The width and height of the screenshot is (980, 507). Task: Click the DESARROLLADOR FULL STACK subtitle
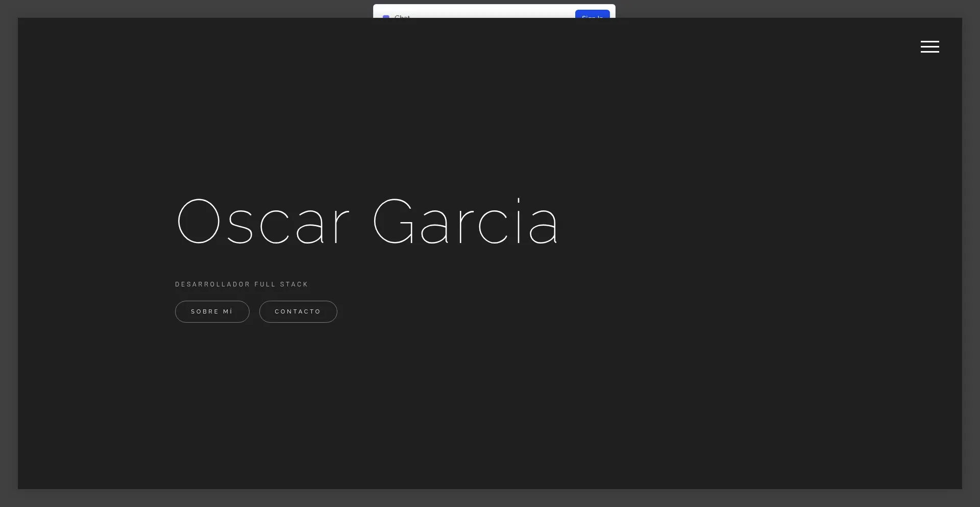[x=241, y=284]
